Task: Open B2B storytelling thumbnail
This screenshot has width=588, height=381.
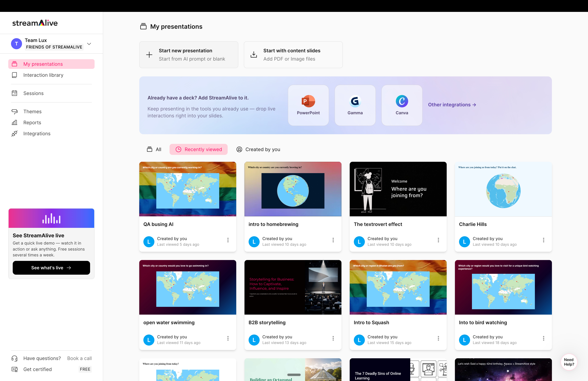Action: click(293, 287)
